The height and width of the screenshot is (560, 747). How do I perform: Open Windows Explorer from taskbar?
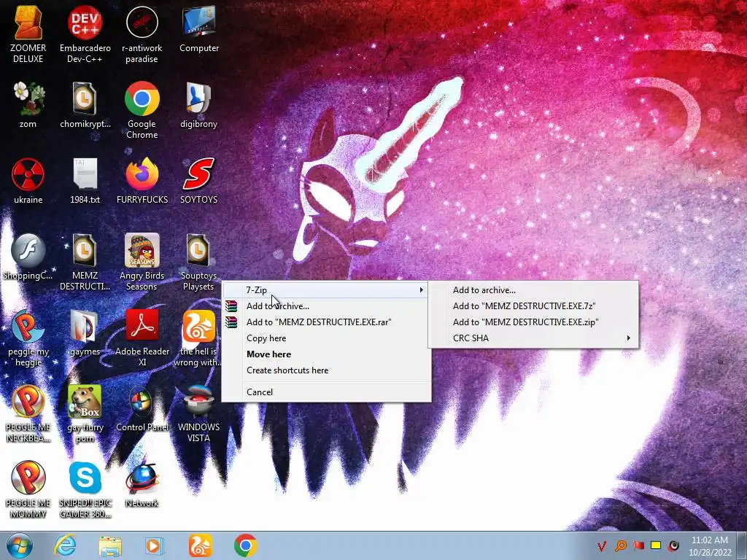110,545
